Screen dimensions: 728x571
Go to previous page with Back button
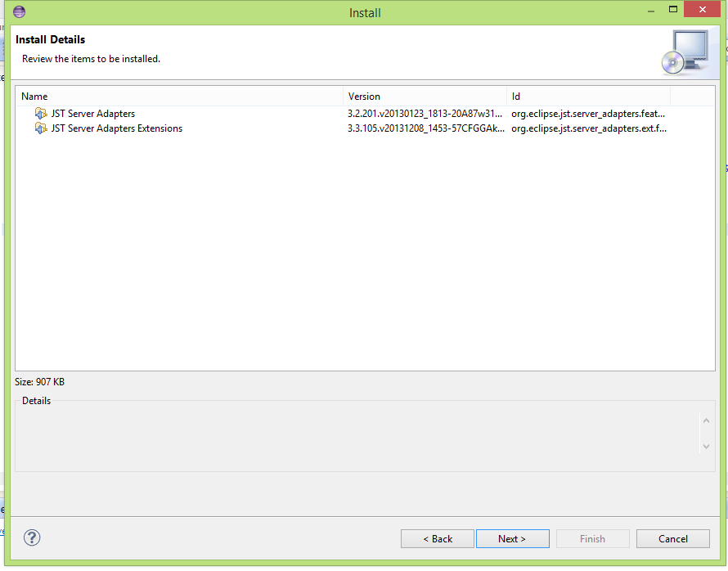[x=438, y=539]
